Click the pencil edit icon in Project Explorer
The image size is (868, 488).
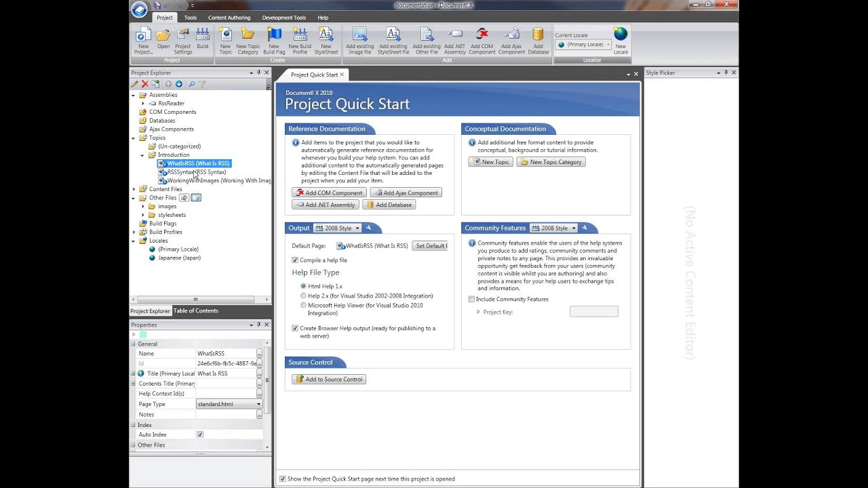coord(135,84)
